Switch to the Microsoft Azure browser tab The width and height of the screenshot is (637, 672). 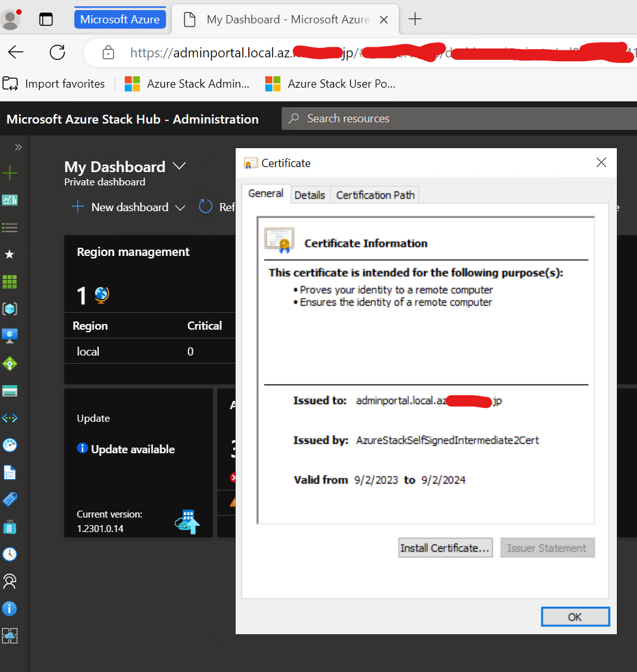[x=120, y=20]
